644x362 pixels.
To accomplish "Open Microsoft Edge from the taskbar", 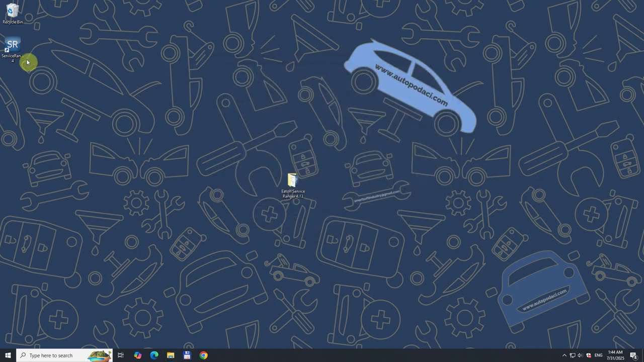I will (154, 355).
